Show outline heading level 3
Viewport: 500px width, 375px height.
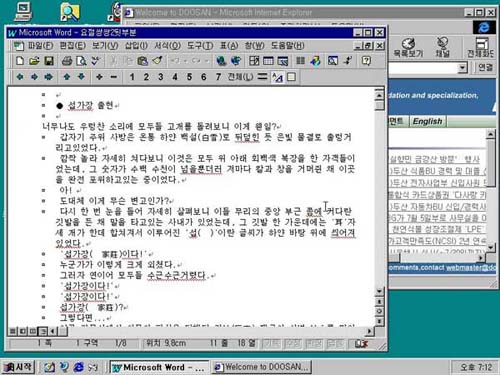161,77
